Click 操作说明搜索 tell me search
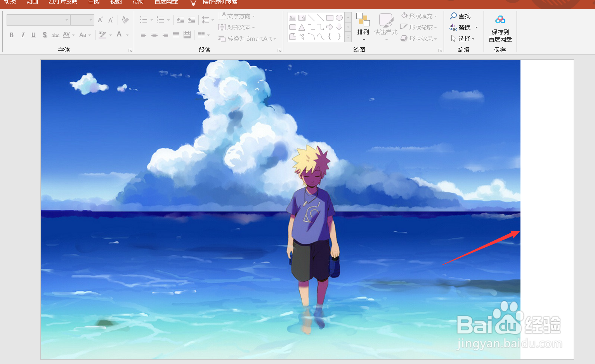The image size is (595, 364). tap(220, 2)
